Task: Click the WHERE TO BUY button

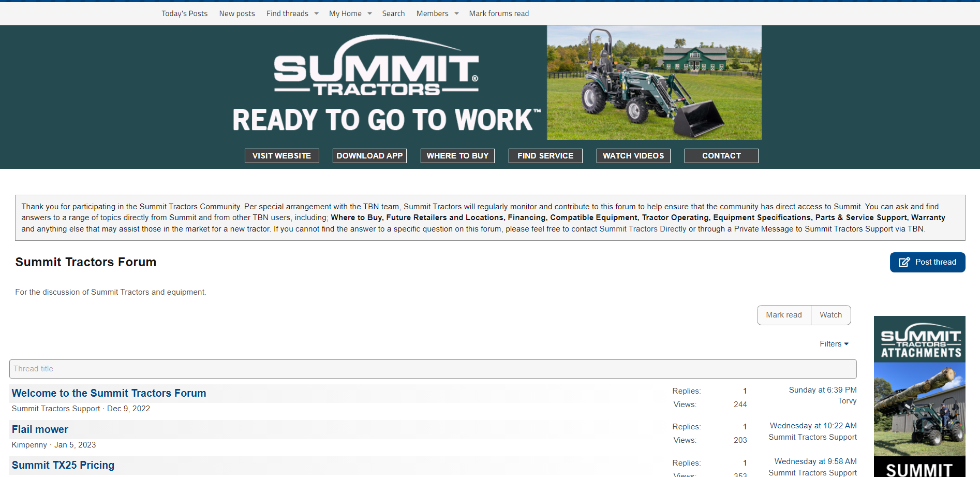Action: (x=457, y=156)
